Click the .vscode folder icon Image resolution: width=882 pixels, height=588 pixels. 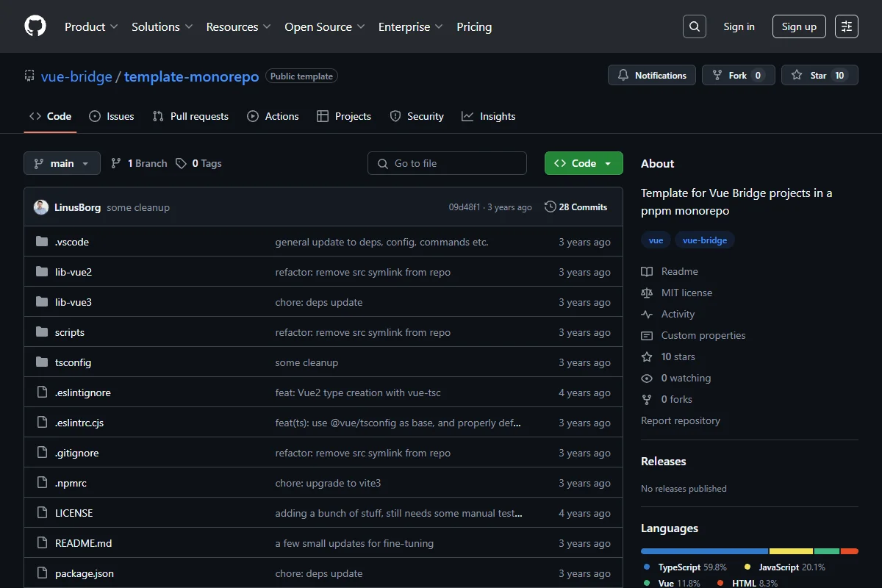[42, 242]
